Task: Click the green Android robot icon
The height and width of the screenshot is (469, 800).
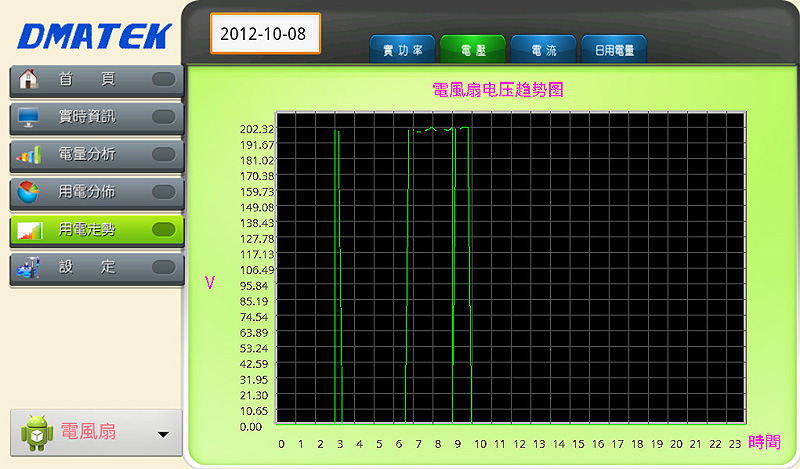Action: [36, 432]
